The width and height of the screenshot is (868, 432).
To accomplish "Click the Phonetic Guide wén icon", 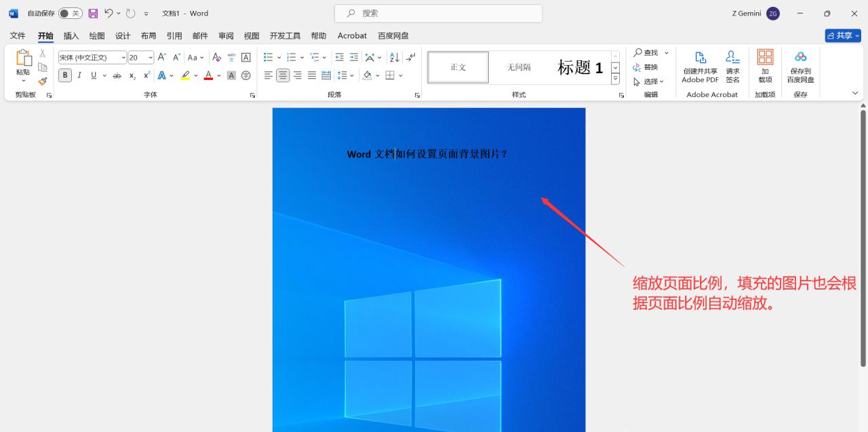I will pos(231,58).
